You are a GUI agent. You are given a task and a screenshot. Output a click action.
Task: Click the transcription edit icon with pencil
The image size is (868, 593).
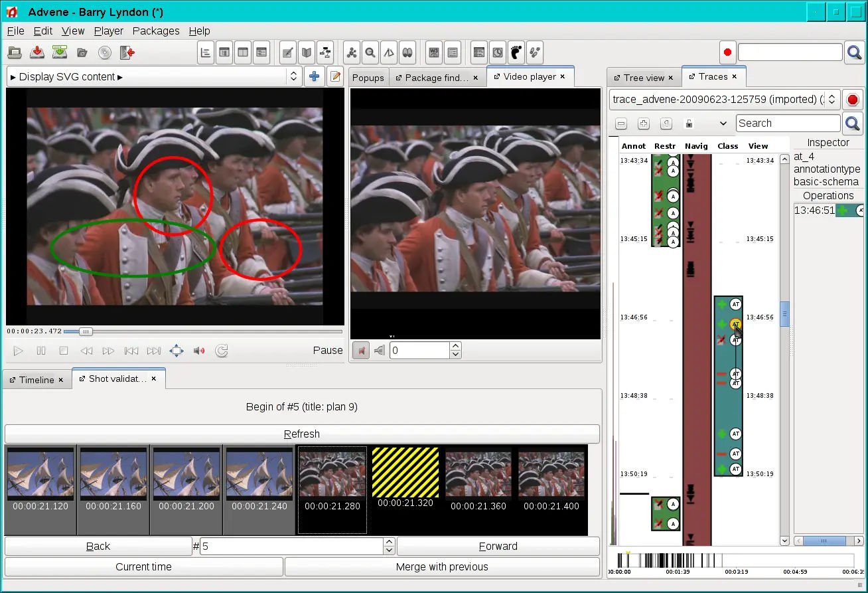tap(288, 52)
